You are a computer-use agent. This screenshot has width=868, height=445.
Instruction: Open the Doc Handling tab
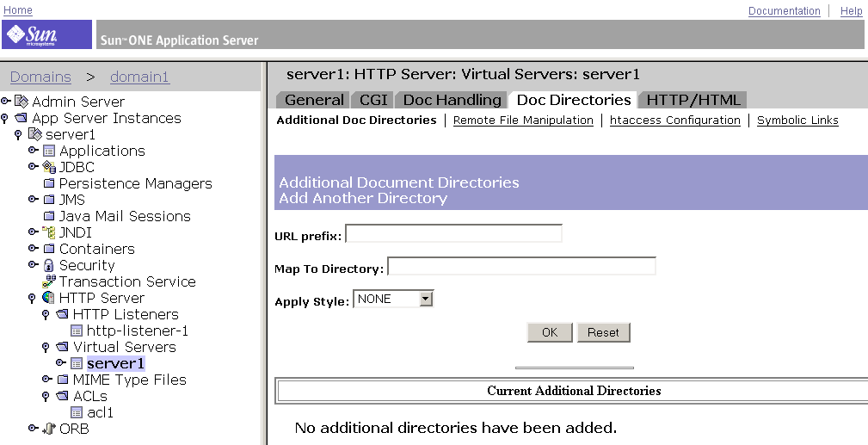coord(452,100)
